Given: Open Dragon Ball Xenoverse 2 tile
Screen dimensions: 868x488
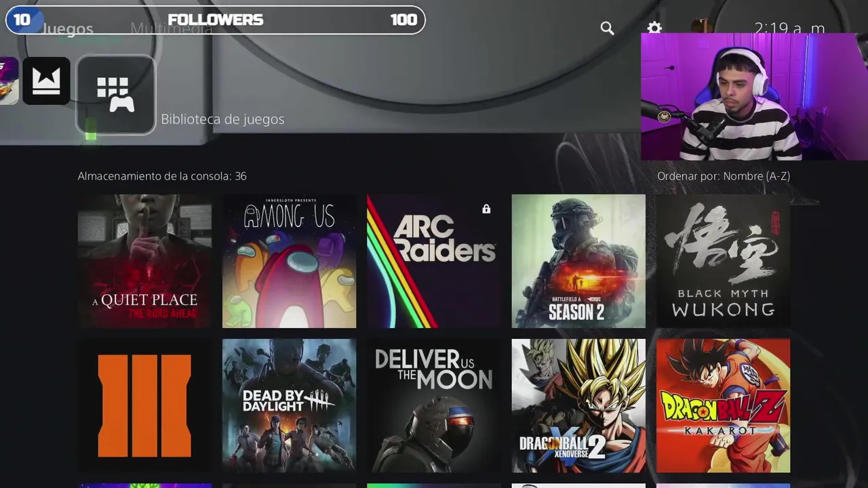Looking at the screenshot, I should (x=578, y=405).
